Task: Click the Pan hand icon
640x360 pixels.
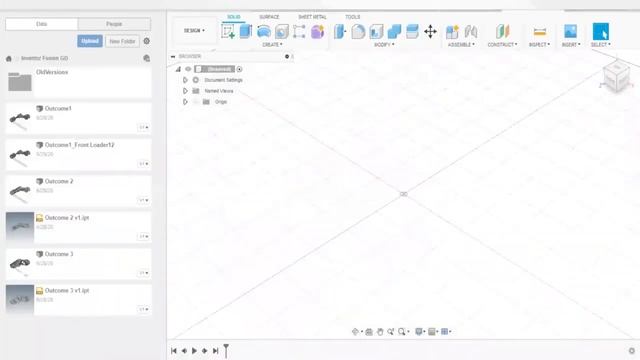Action: click(x=380, y=331)
